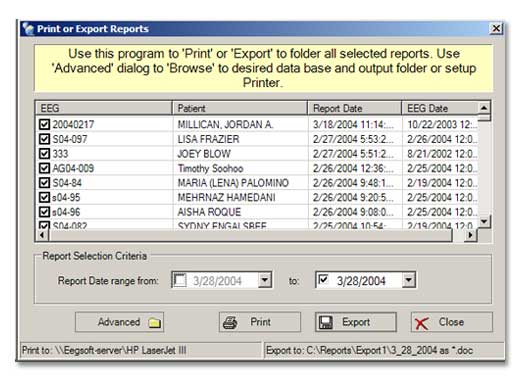Sort by the EEG Date column header
The image size is (520, 380).
coord(440,108)
